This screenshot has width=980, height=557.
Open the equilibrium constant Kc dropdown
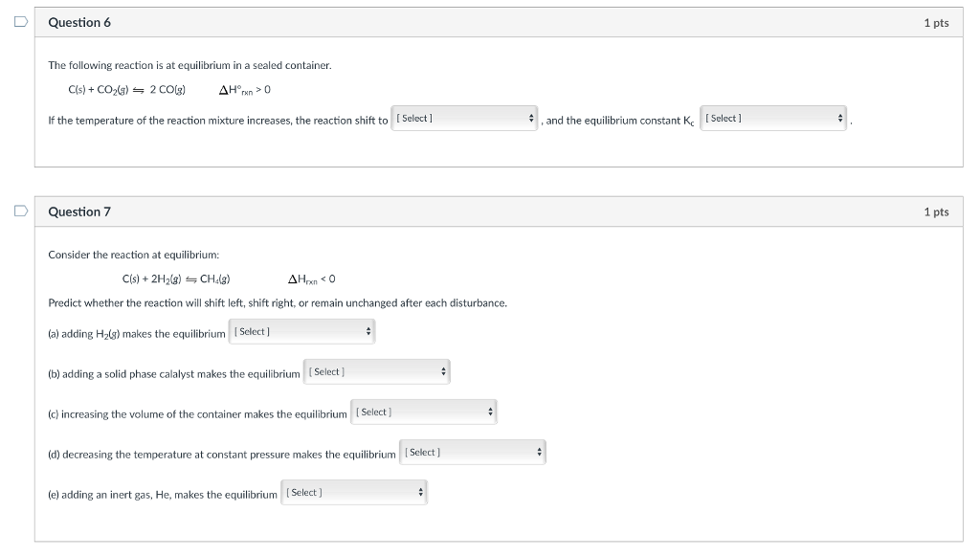coord(773,118)
